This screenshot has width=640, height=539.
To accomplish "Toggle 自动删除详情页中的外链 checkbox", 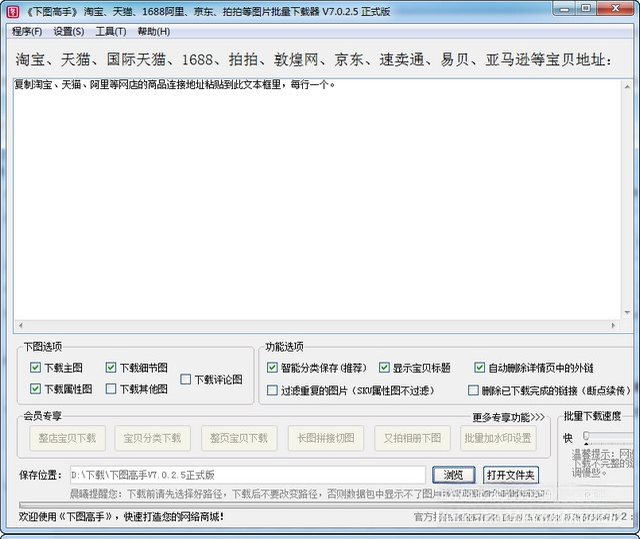I will pos(480,368).
